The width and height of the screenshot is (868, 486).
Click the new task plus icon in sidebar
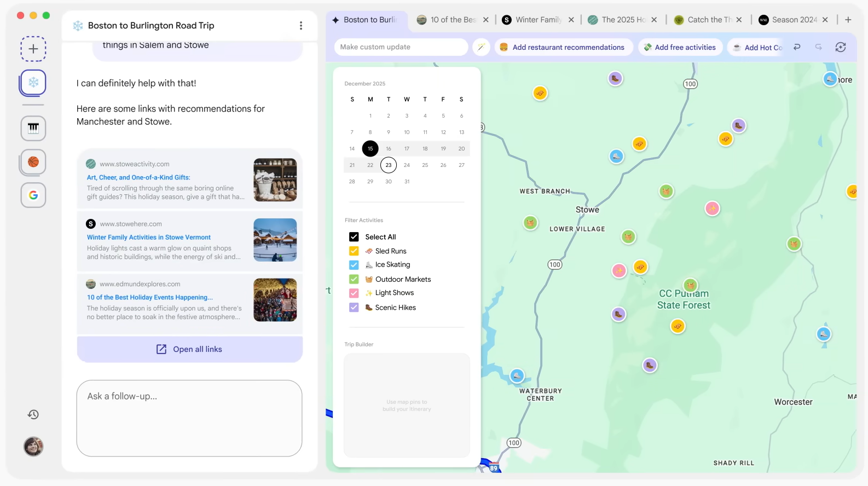click(33, 49)
